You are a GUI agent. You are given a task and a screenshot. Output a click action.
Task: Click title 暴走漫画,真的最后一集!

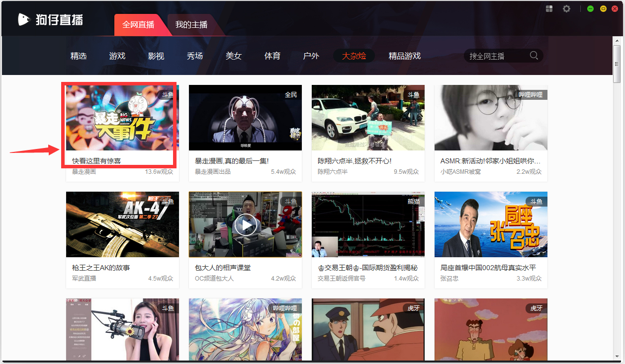click(232, 161)
